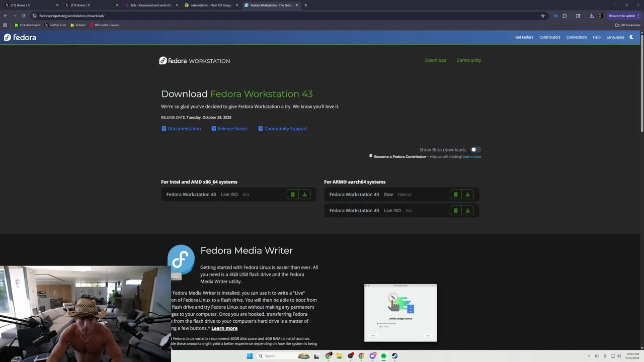
Task: Open Steam from the taskbar
Action: (394, 356)
